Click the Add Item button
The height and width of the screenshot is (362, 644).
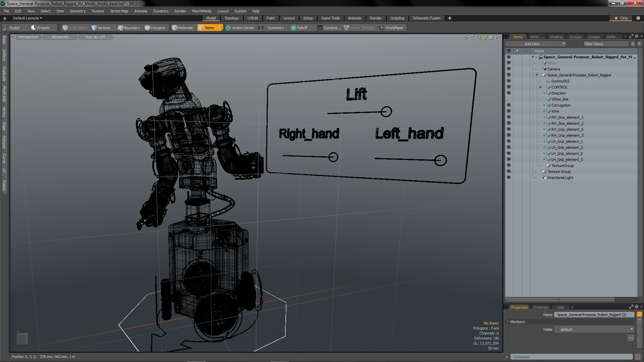pyautogui.click(x=532, y=44)
